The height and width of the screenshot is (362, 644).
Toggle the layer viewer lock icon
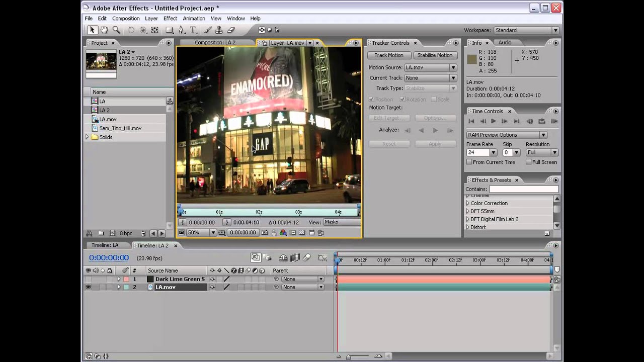tap(264, 43)
